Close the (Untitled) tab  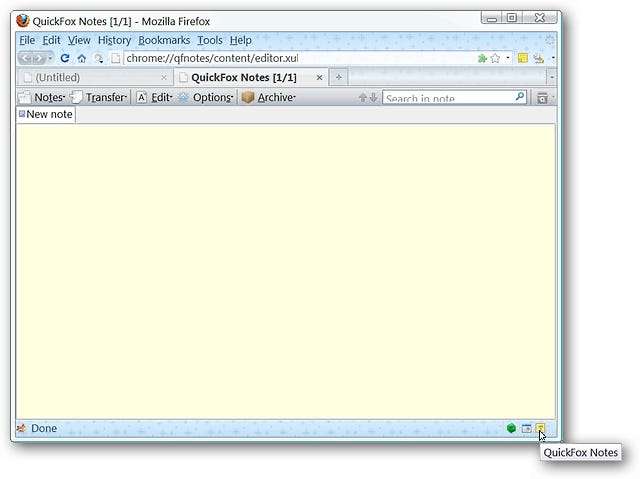pyautogui.click(x=164, y=78)
